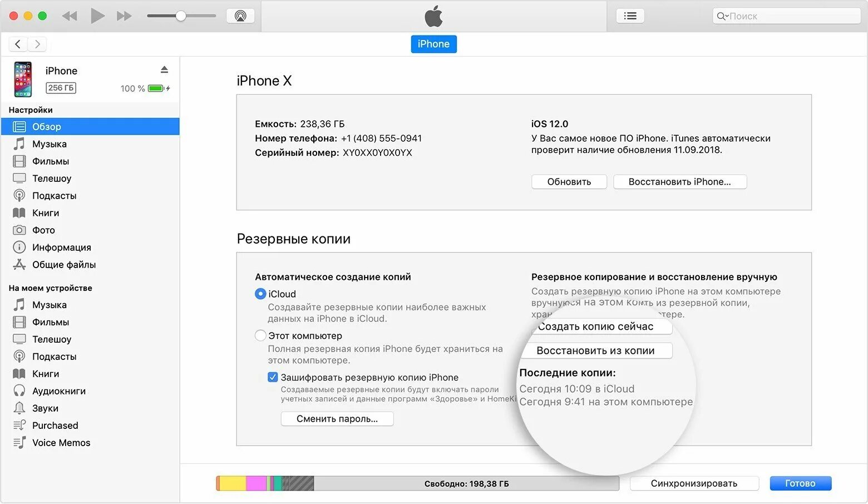Click the AirPlay icon button
Viewport: 868px width, 504px height.
click(x=240, y=16)
